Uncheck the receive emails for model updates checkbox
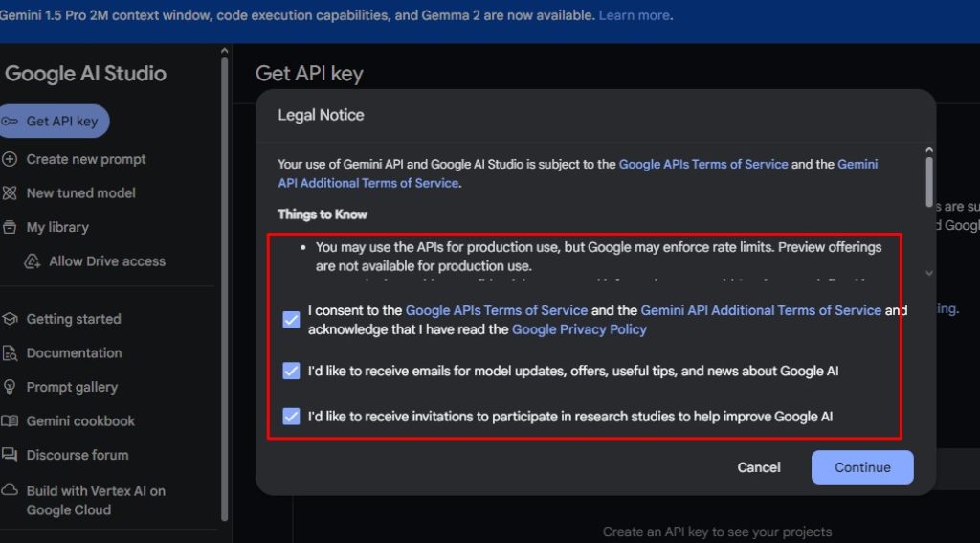980x543 pixels. coord(291,371)
